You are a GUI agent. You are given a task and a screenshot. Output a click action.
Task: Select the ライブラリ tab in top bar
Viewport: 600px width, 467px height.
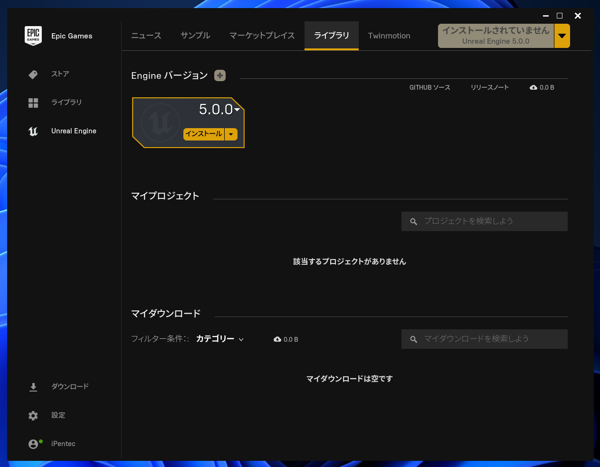331,36
